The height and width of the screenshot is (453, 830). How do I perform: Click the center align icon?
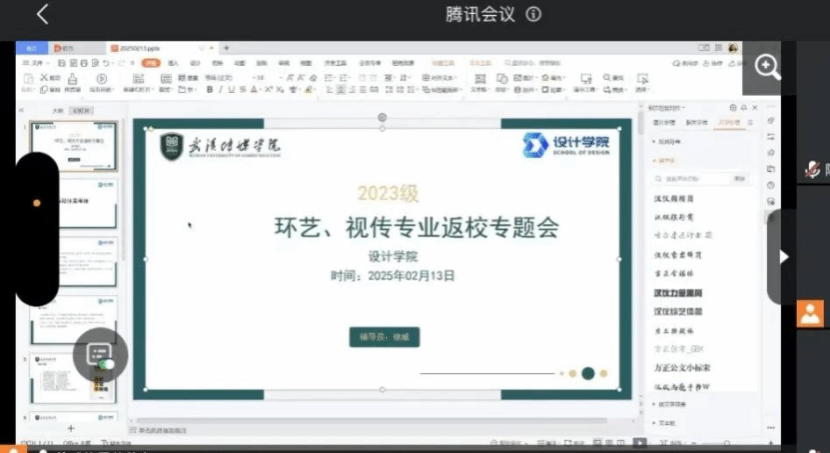[x=341, y=89]
